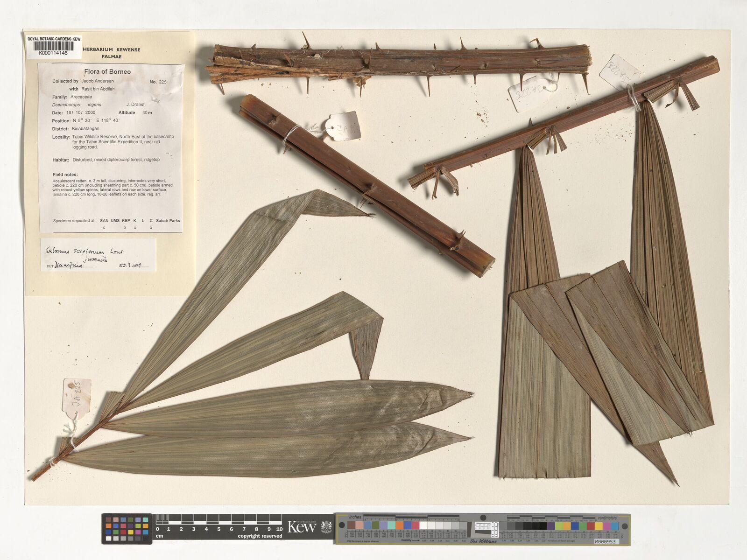Click the color checker grid at bottom left
Viewport: 747px width, 560px height.
[127, 529]
